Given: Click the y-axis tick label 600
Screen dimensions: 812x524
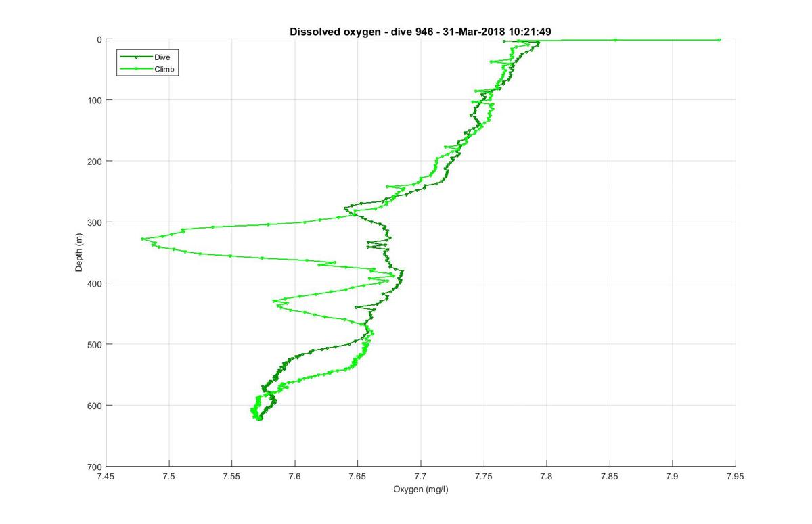Looking at the screenshot, I should click(95, 406).
